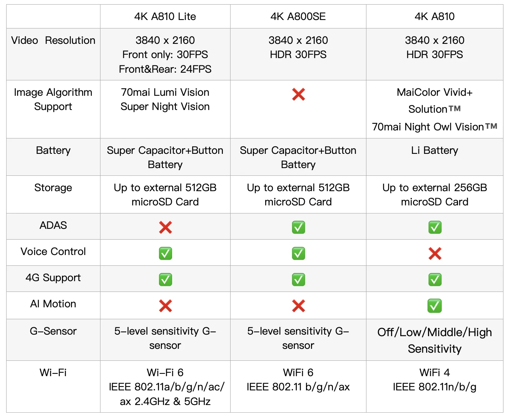515x420 pixels.
Task: Select the 4K A800SE column header
Action: (298, 17)
